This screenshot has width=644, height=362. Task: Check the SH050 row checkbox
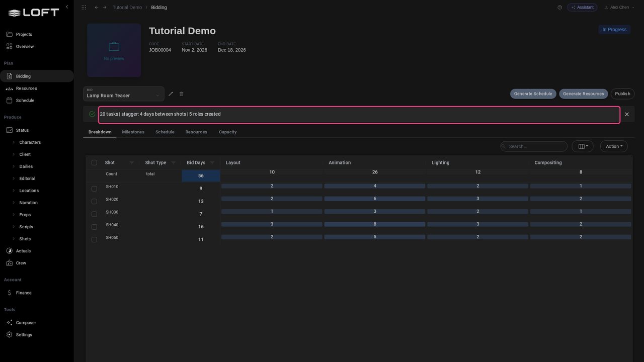(x=94, y=239)
